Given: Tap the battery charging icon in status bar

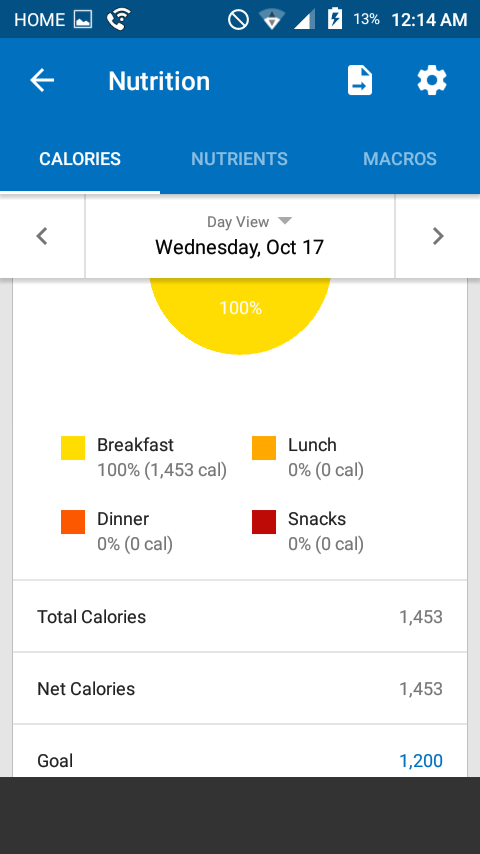Looking at the screenshot, I should (335, 20).
